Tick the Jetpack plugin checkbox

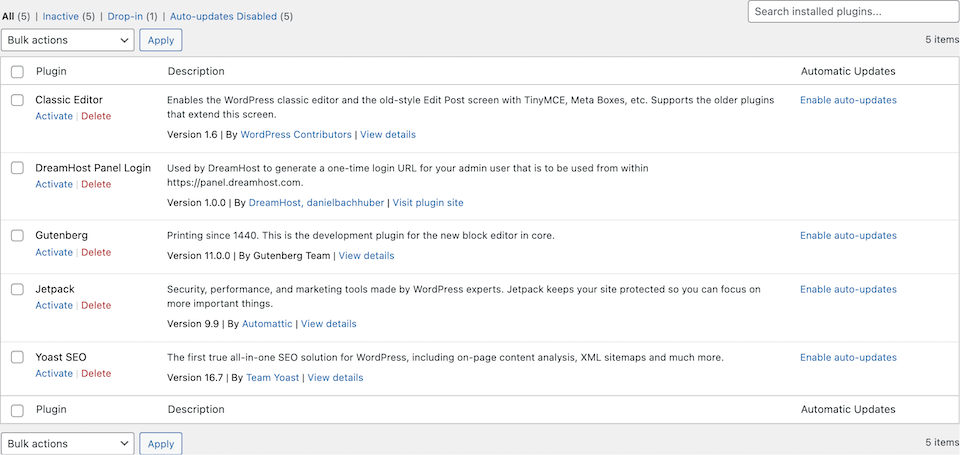17,289
